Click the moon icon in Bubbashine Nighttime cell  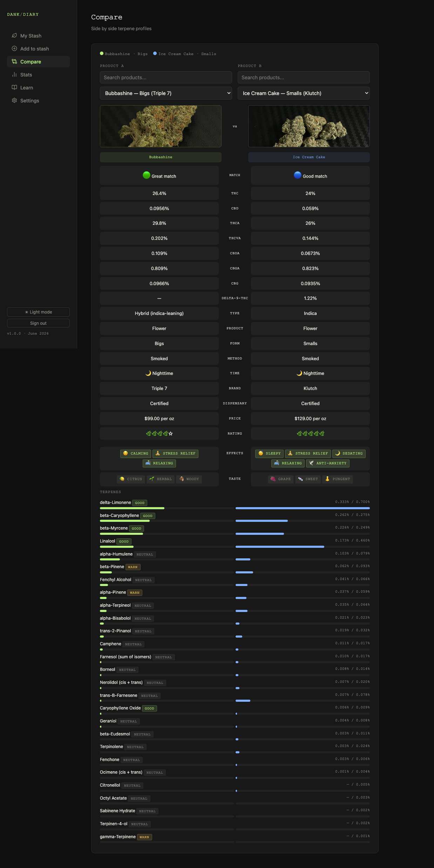coord(148,373)
